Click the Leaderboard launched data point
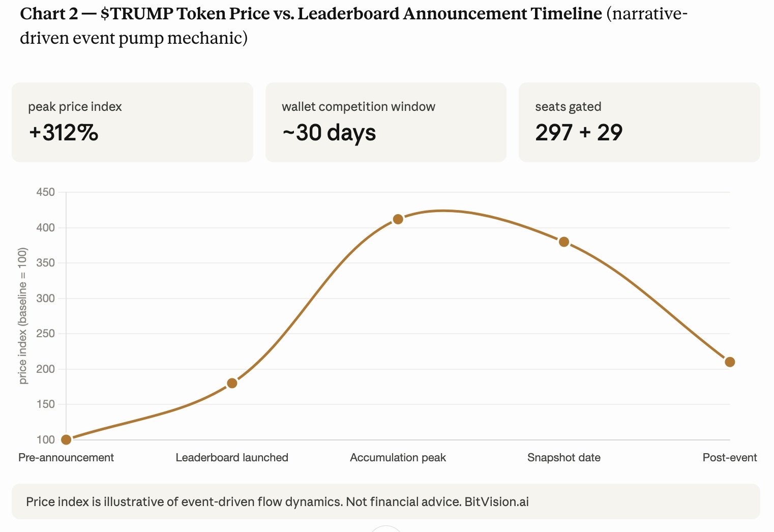The height and width of the screenshot is (532, 774). (232, 383)
